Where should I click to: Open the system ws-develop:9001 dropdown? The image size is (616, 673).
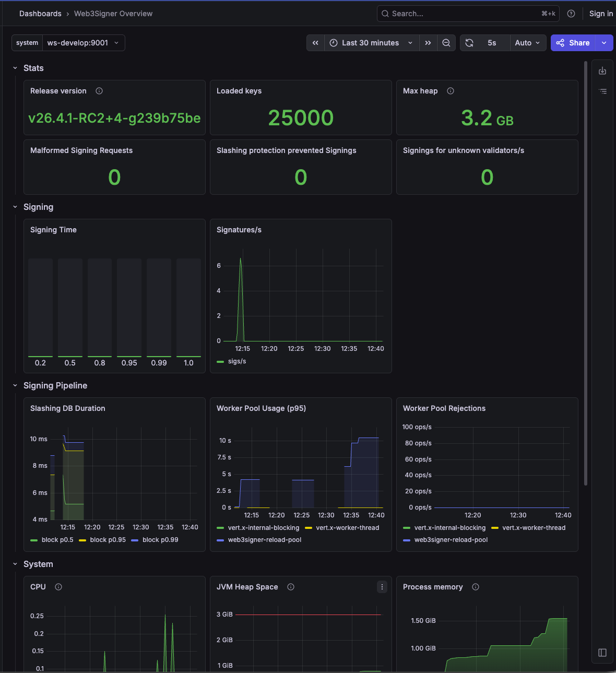tap(83, 43)
